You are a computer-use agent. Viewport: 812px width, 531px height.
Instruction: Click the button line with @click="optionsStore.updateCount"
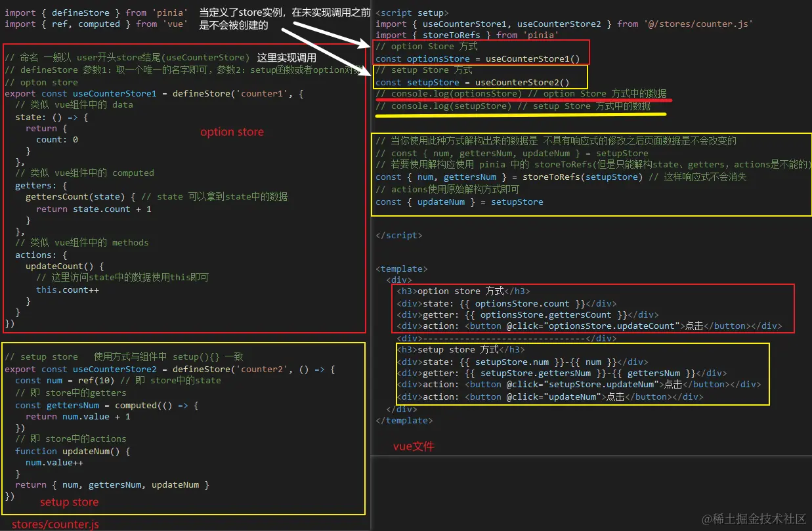[x=589, y=326]
